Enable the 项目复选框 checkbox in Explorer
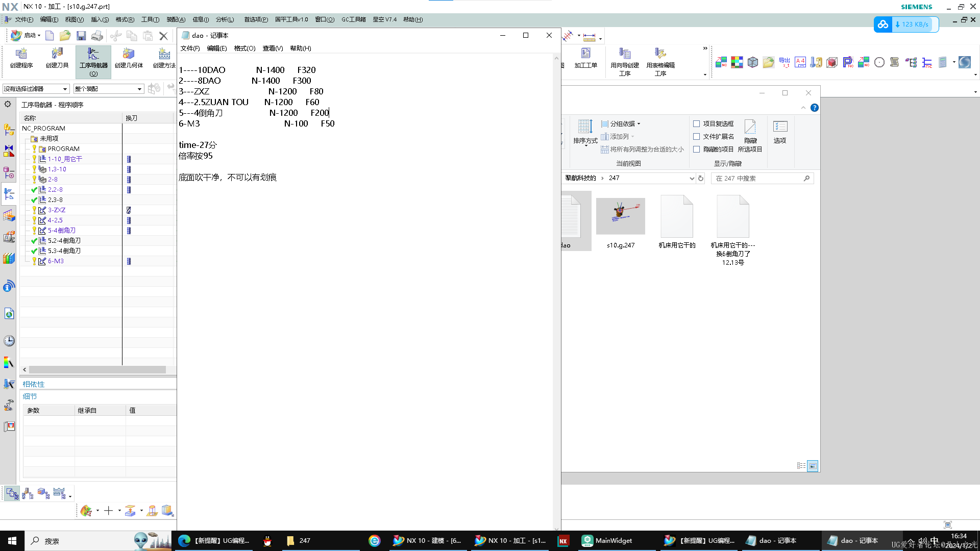Viewport: 980px width, 551px height. coord(696,123)
